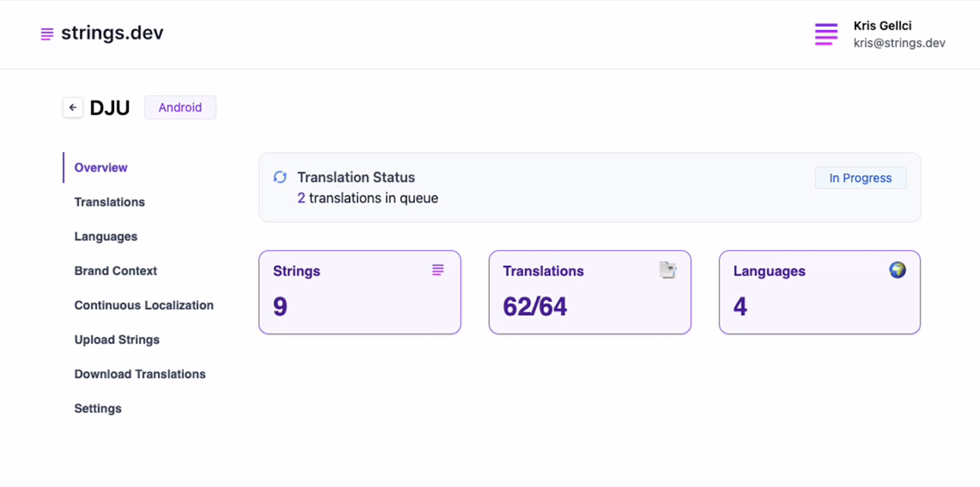Open the Languages sidebar section
This screenshot has width=980, height=487.
coord(106,237)
